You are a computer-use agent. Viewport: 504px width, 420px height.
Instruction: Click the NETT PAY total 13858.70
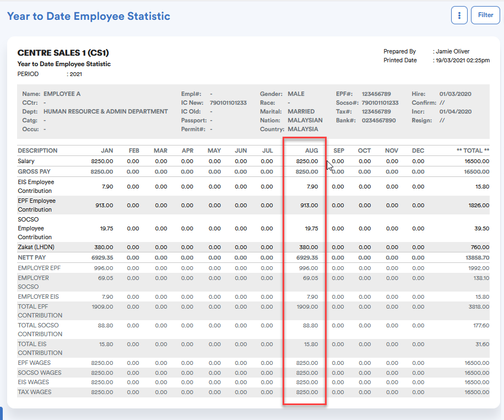478,257
